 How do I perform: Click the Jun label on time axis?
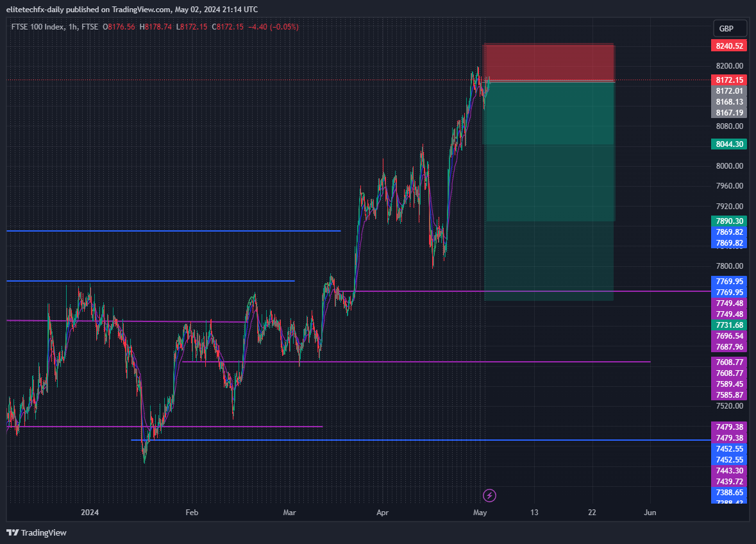click(650, 513)
